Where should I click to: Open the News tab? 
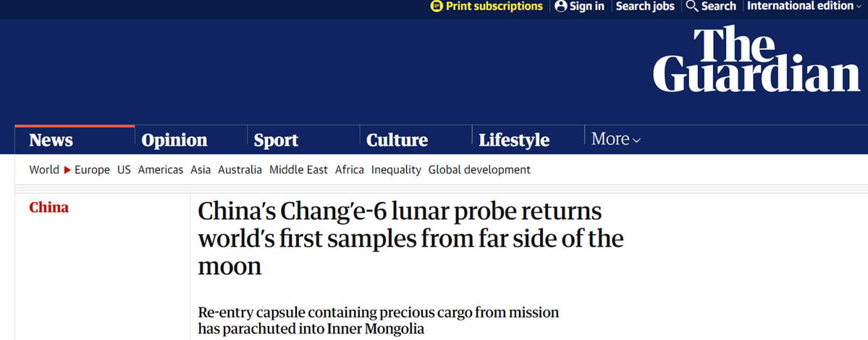pos(51,140)
